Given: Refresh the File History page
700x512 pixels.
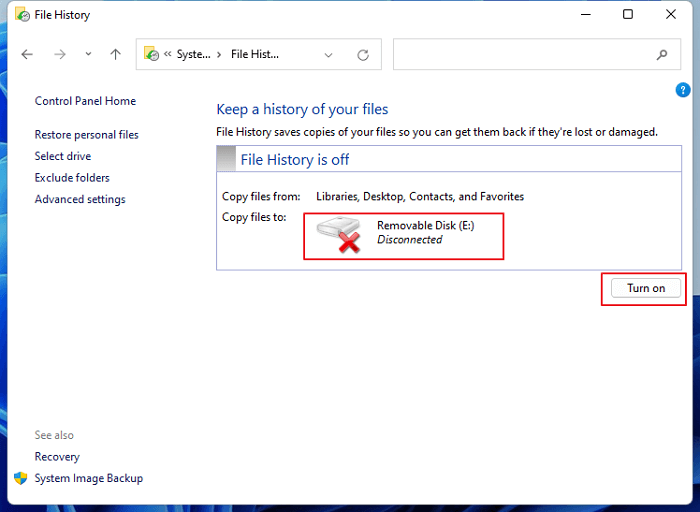Looking at the screenshot, I should pos(363,55).
